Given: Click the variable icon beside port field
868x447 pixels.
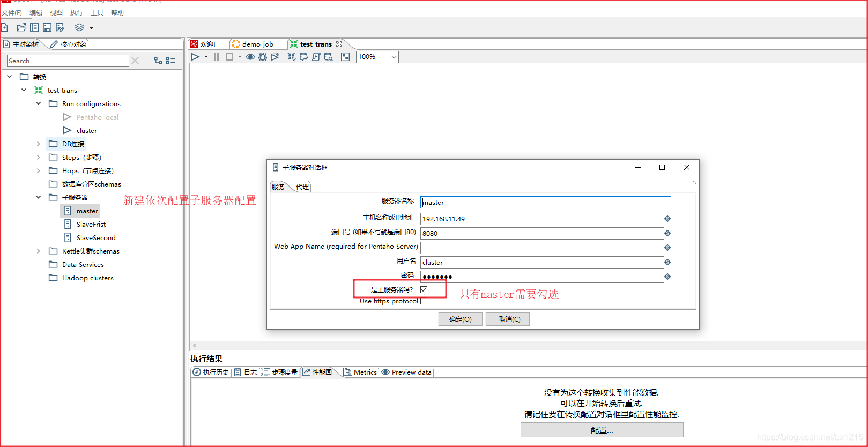Looking at the screenshot, I should point(667,233).
